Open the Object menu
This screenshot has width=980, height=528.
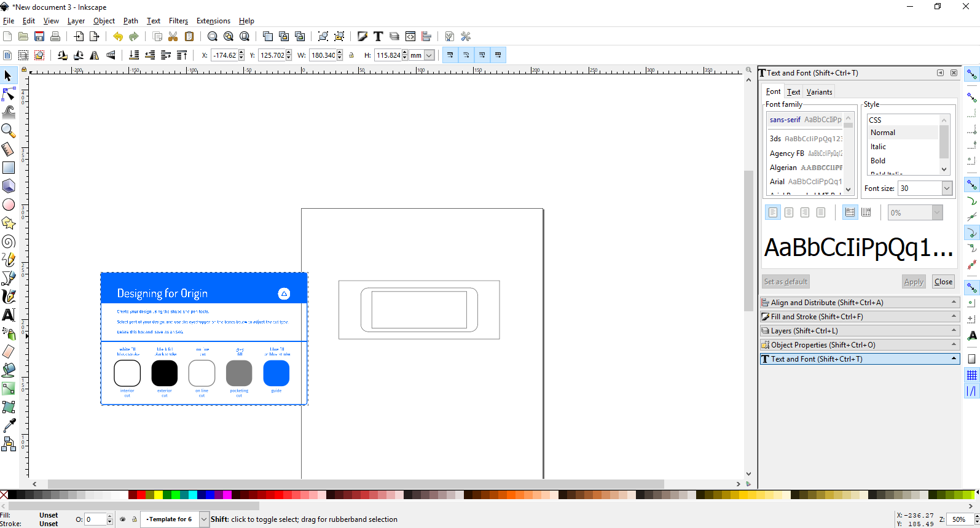pos(104,21)
